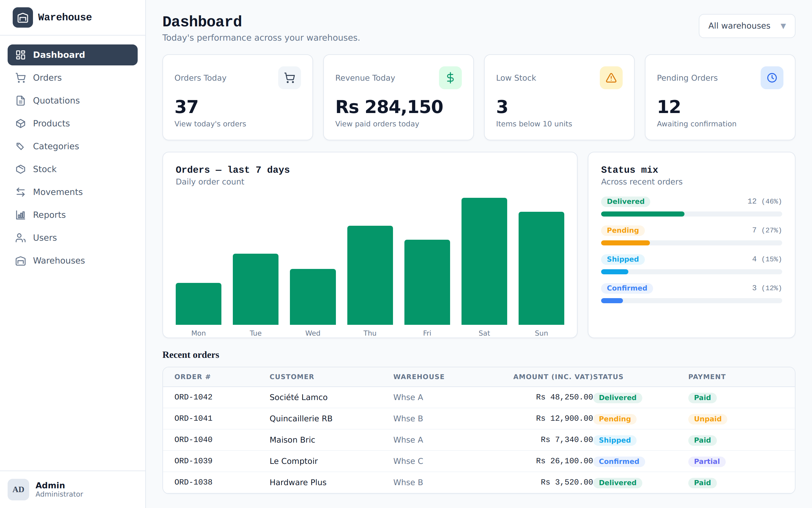Go to Reports section
The height and width of the screenshot is (508, 812).
72,215
